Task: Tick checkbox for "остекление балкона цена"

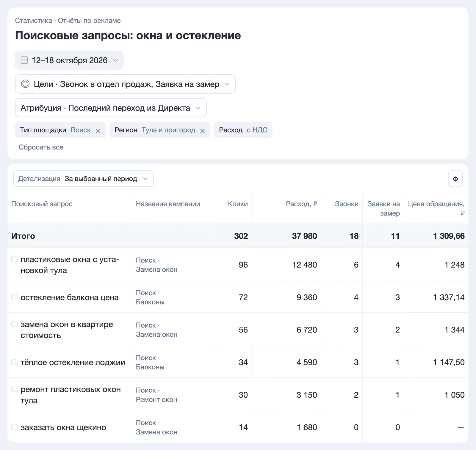Action: 14,297
